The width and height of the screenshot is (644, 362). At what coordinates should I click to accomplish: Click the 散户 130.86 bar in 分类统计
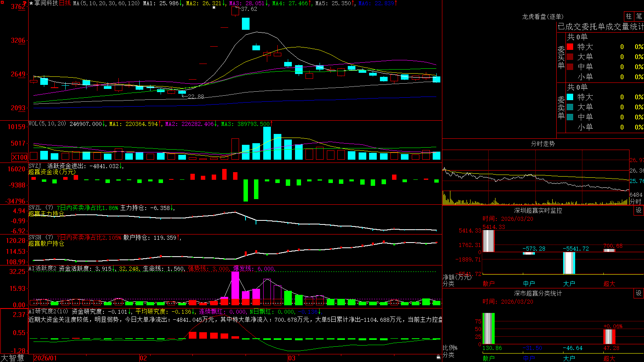tap(488, 329)
